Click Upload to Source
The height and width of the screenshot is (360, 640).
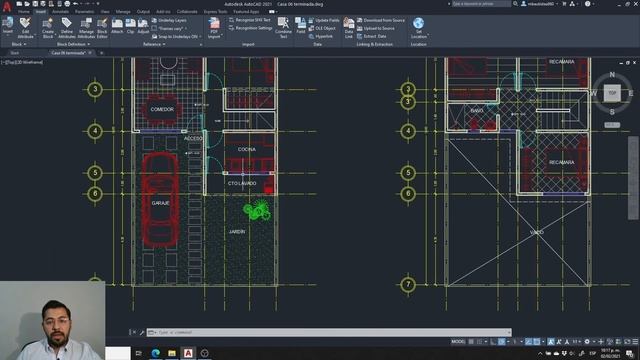click(x=376, y=28)
